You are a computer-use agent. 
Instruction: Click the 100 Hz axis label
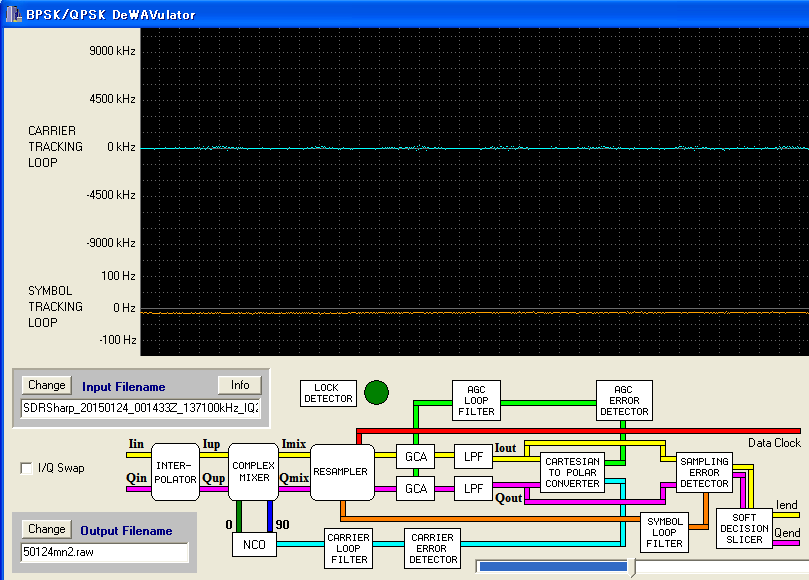(118, 276)
